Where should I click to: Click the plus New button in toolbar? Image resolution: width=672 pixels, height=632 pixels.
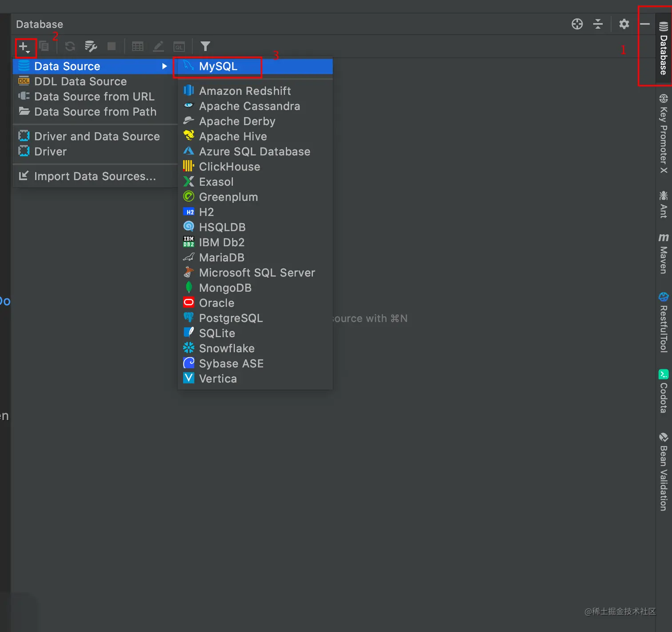tap(24, 47)
